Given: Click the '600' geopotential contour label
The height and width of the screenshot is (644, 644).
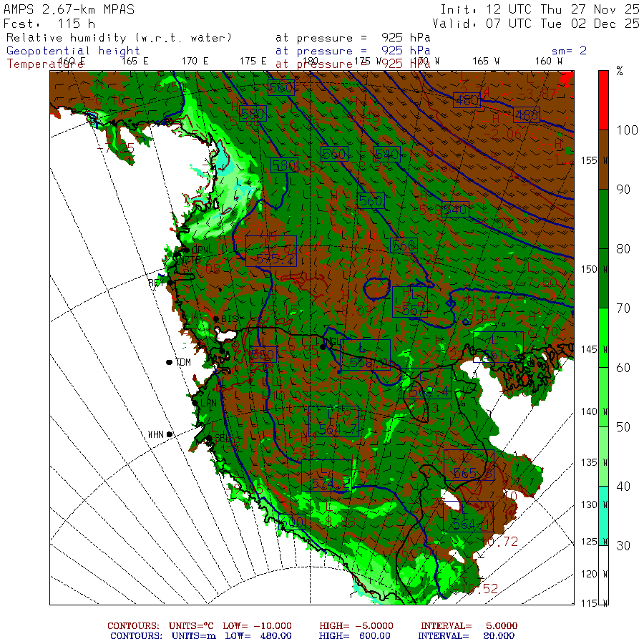Looking at the screenshot, I should click(x=292, y=522).
